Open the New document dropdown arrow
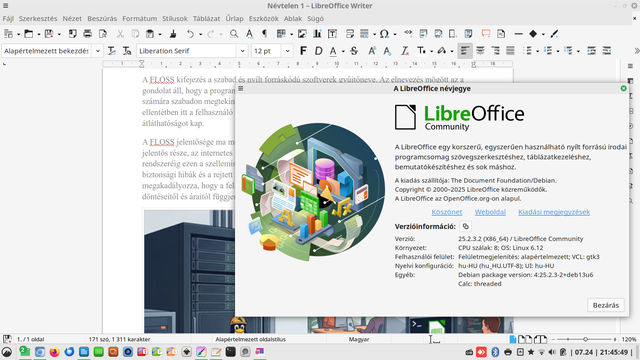Screen dimensions: 640x360 (18, 34)
